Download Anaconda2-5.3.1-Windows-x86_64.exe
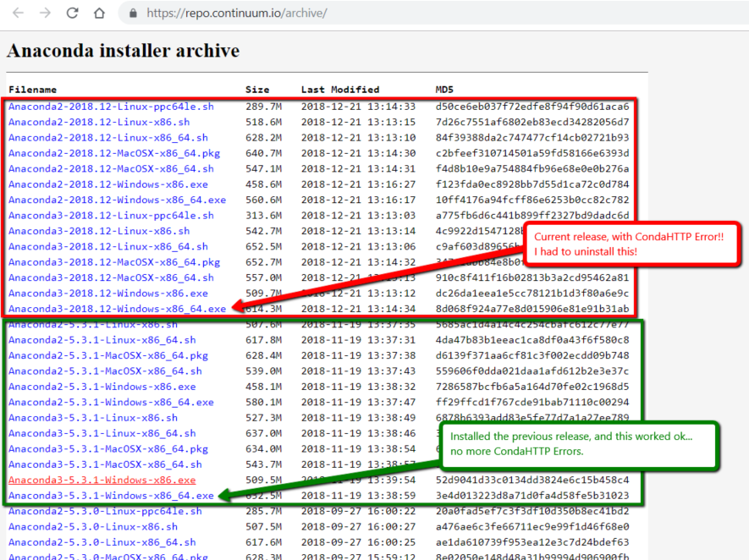The image size is (749, 560). [x=111, y=402]
